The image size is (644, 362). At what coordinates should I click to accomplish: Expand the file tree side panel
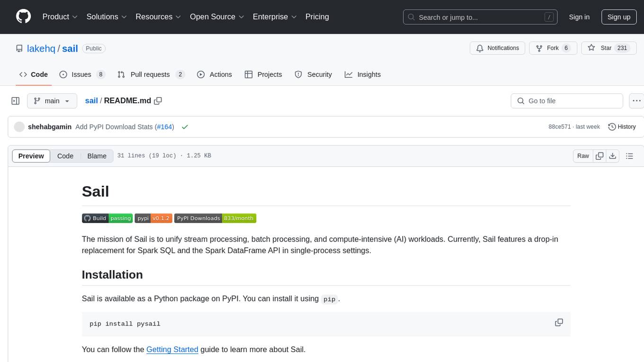pos(15,101)
